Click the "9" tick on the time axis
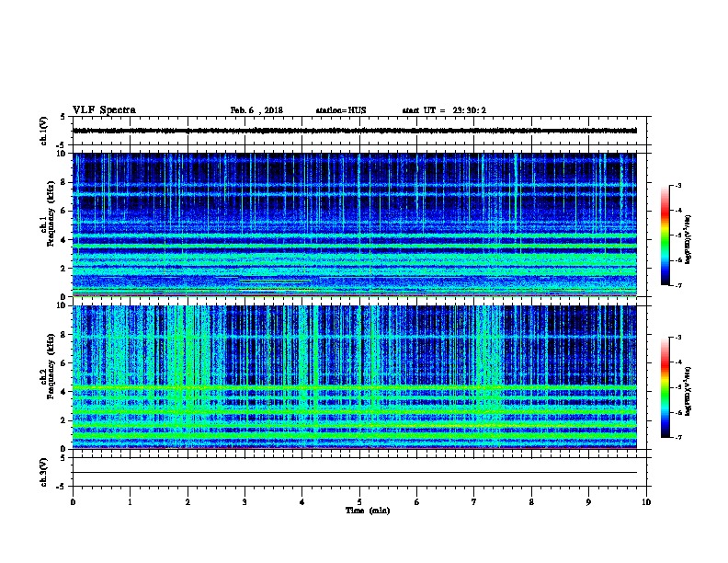Image resolution: width=728 pixels, height=563 pixels. (x=588, y=502)
